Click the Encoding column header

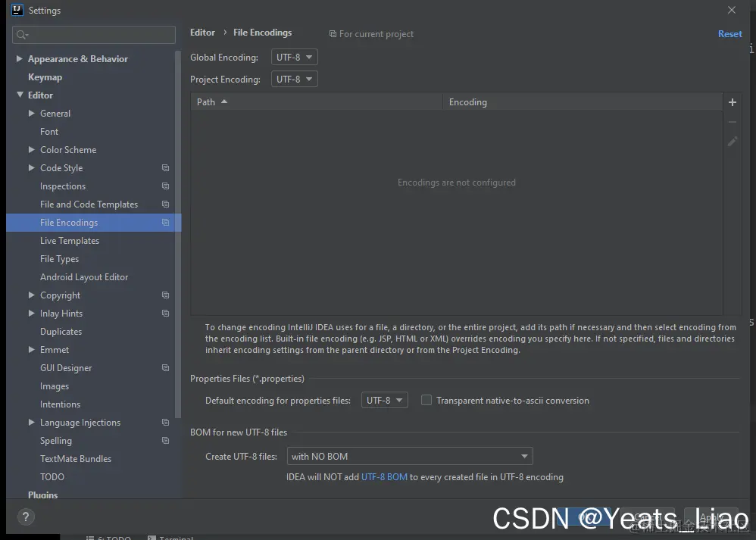coord(583,102)
